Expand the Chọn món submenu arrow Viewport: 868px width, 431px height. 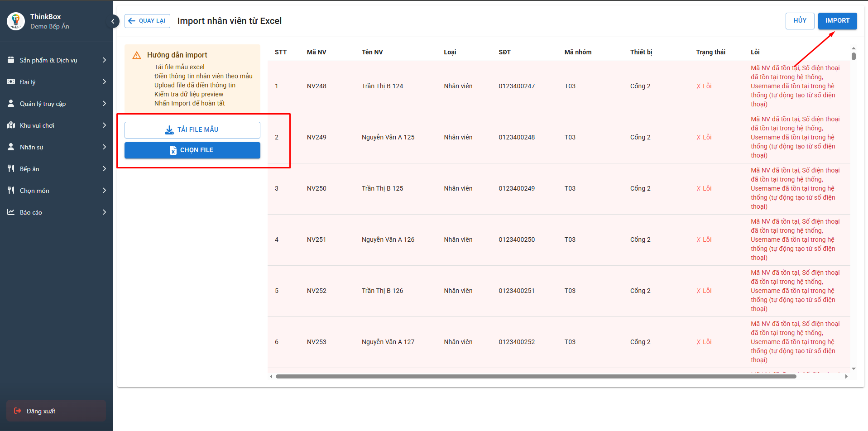(104, 191)
